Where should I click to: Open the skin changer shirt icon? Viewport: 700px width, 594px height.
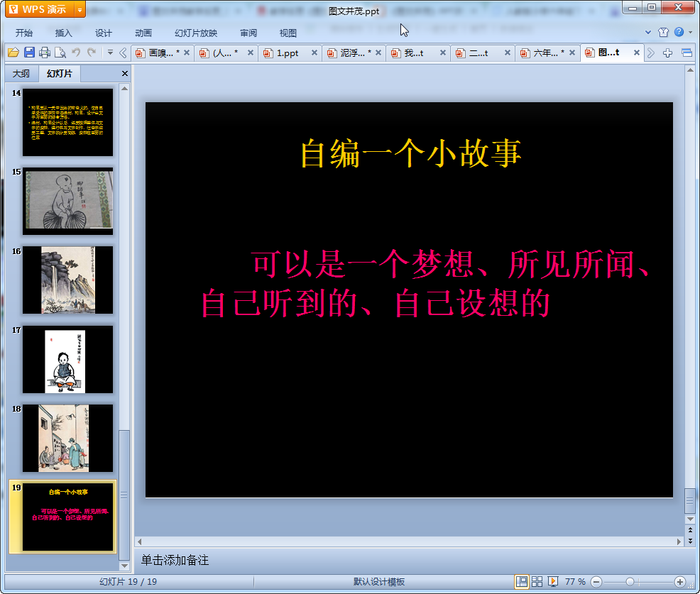click(x=663, y=32)
